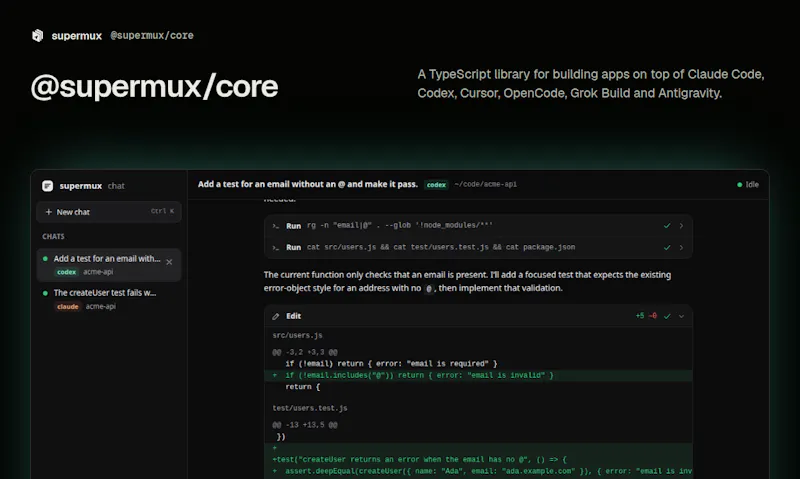
Task: Click the codex badge in the chat title bar
Action: coord(436,185)
